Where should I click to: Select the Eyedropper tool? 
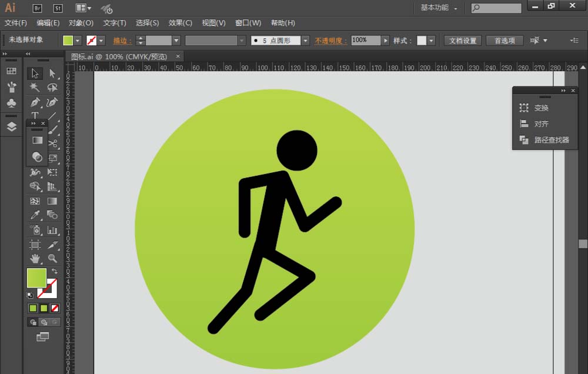[35, 215]
